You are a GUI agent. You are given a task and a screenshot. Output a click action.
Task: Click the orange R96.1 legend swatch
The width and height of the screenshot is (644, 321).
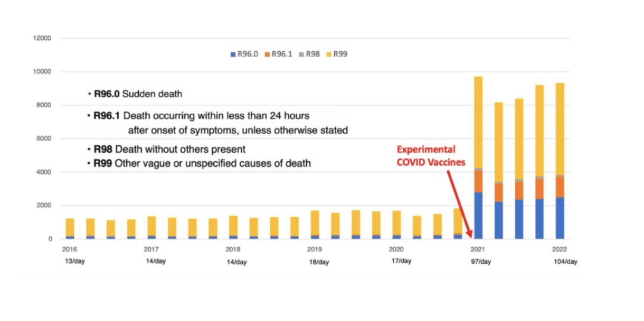point(267,54)
